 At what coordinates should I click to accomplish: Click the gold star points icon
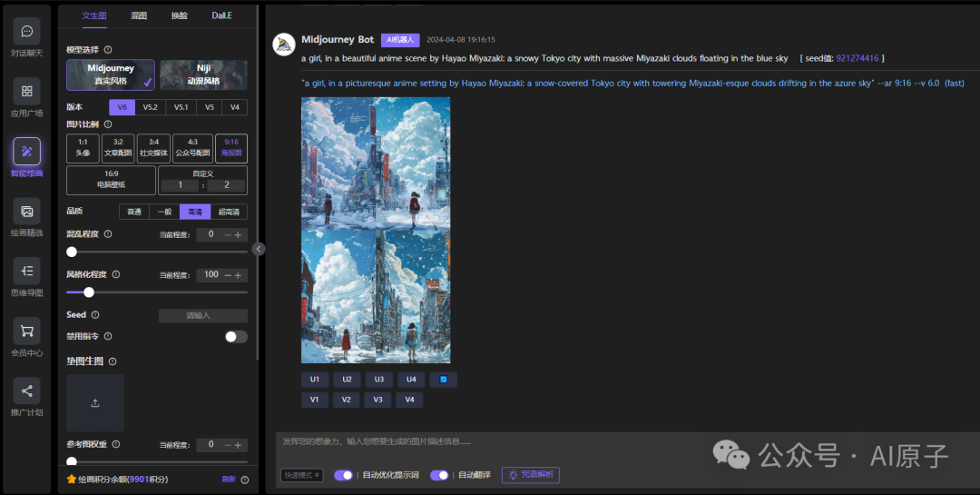click(x=72, y=479)
